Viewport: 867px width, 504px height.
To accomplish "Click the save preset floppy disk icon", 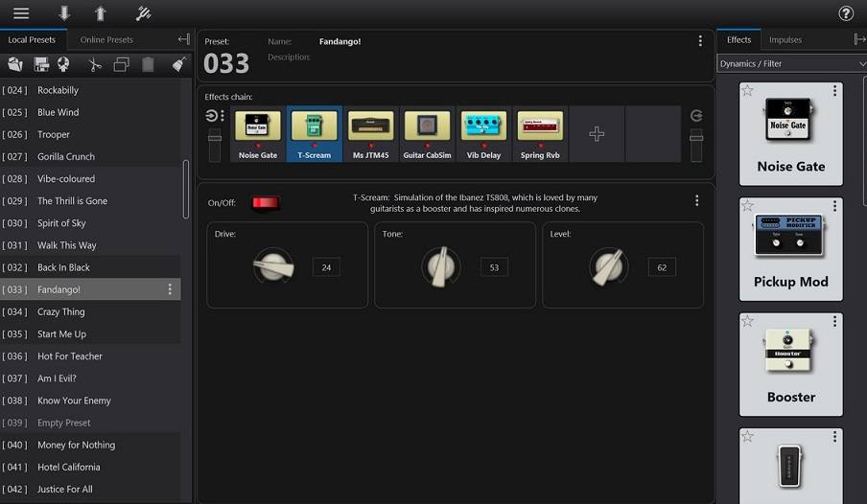I will 41,65.
